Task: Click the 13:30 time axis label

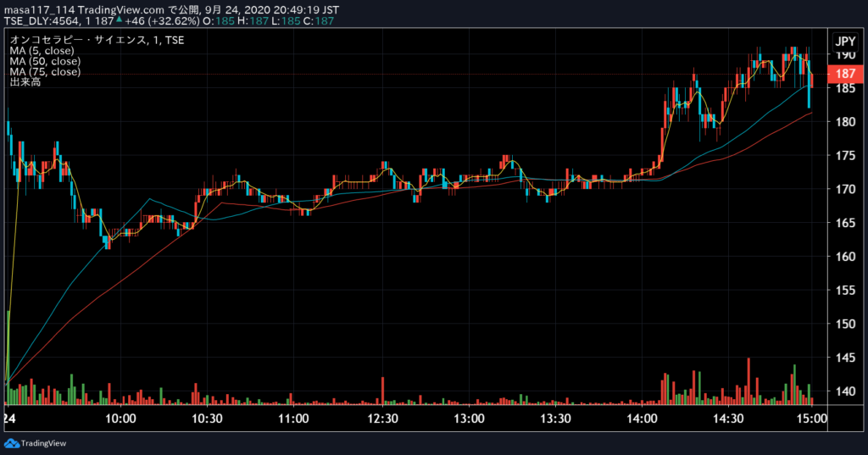Action: pos(555,419)
